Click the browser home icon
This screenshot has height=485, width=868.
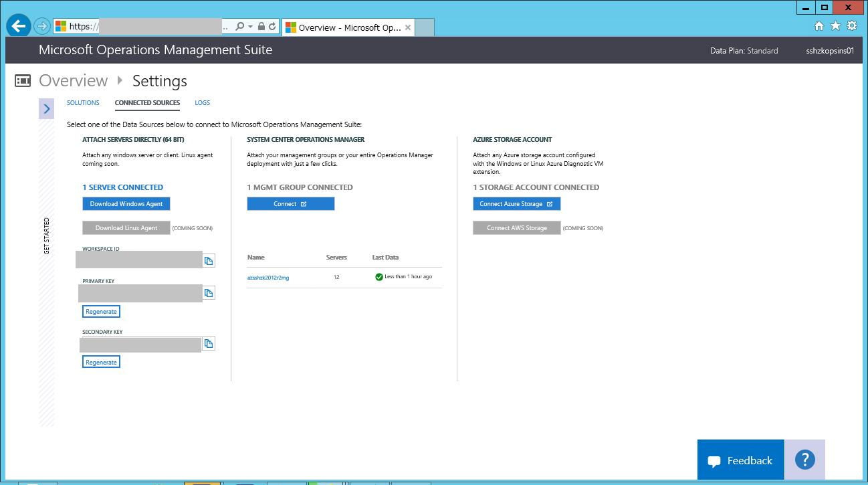(819, 25)
